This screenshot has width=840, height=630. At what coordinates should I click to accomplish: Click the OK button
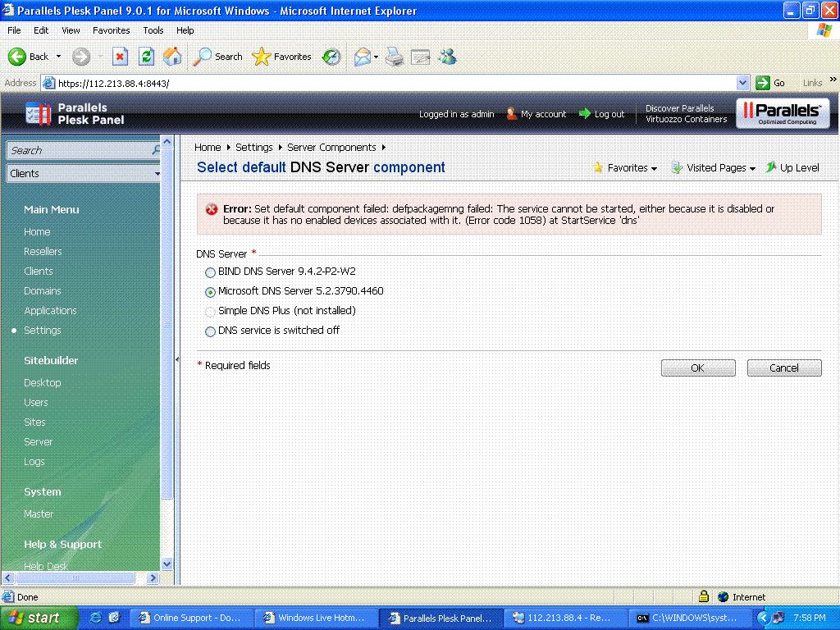click(697, 368)
